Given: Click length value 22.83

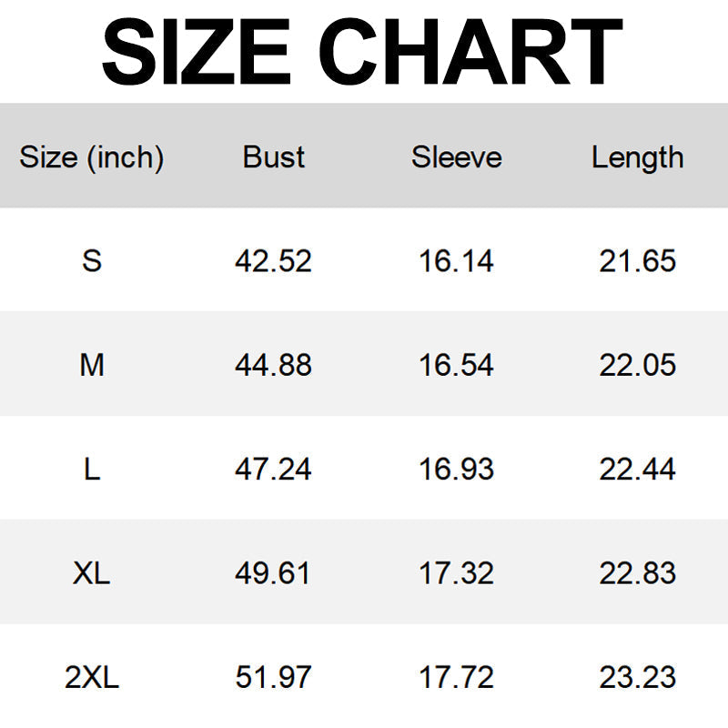Looking at the screenshot, I should pos(637,573).
